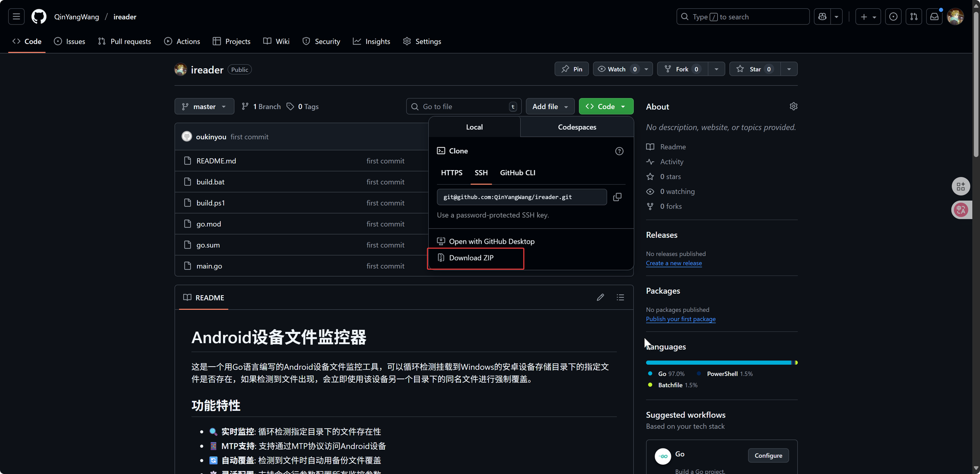Viewport: 980px width, 474px height.
Task: Select the HTTPS clone option
Action: (x=451, y=173)
